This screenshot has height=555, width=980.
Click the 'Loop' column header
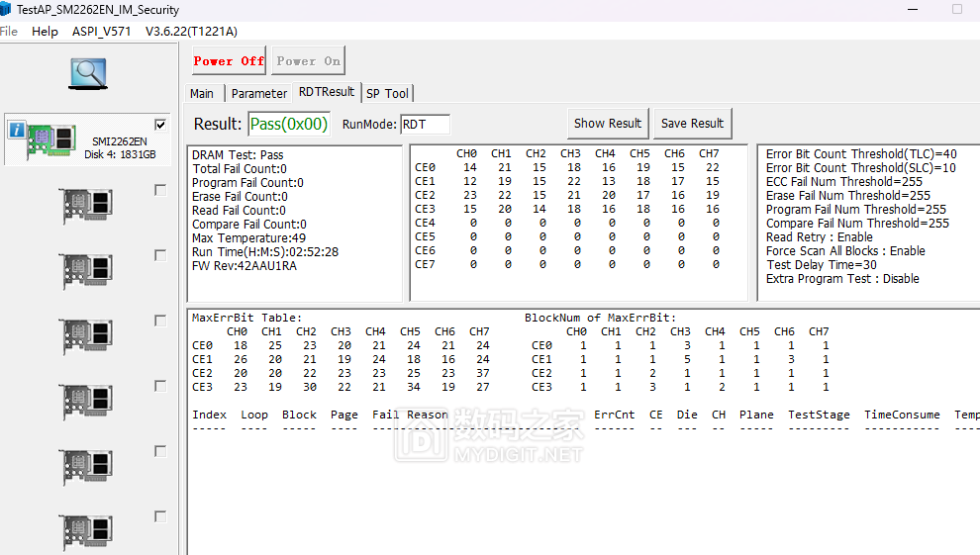pyautogui.click(x=254, y=415)
